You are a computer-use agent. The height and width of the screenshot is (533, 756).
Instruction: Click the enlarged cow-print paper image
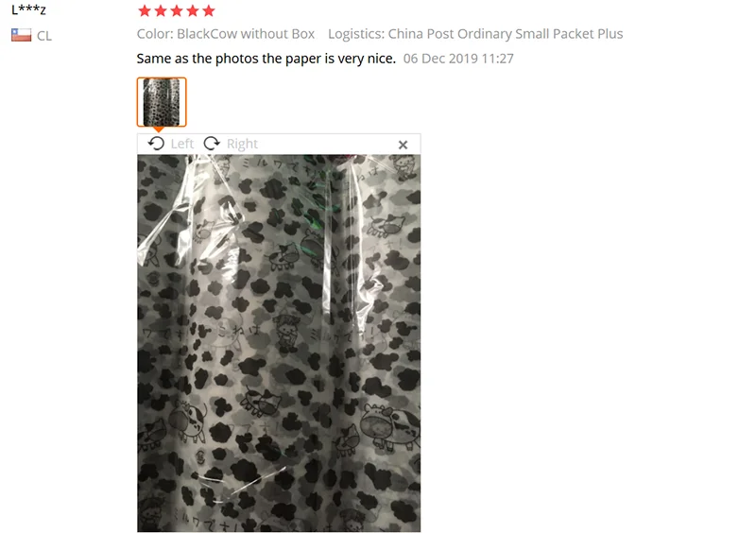tap(279, 343)
